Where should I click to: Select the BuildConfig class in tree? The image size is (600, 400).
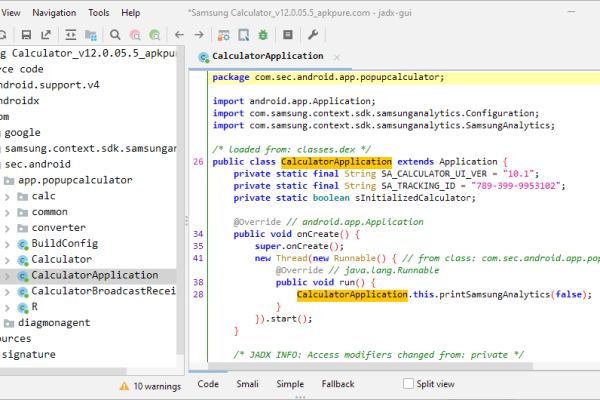(64, 243)
